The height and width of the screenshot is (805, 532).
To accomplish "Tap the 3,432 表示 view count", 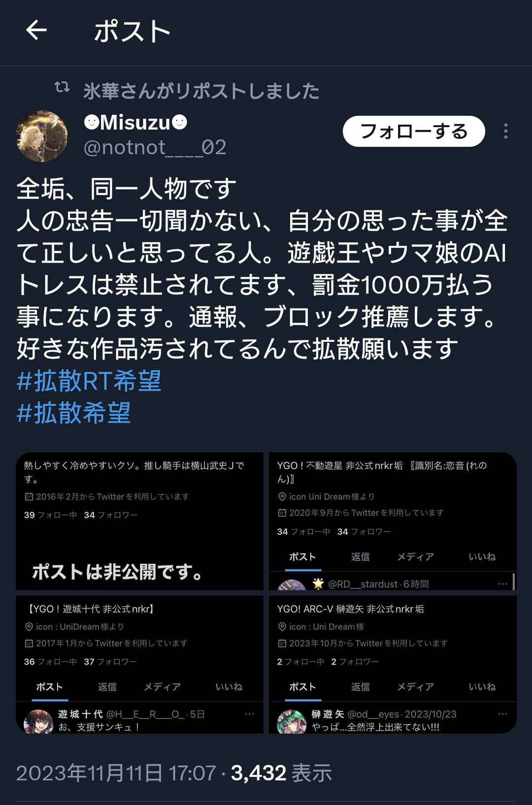I will [x=281, y=773].
